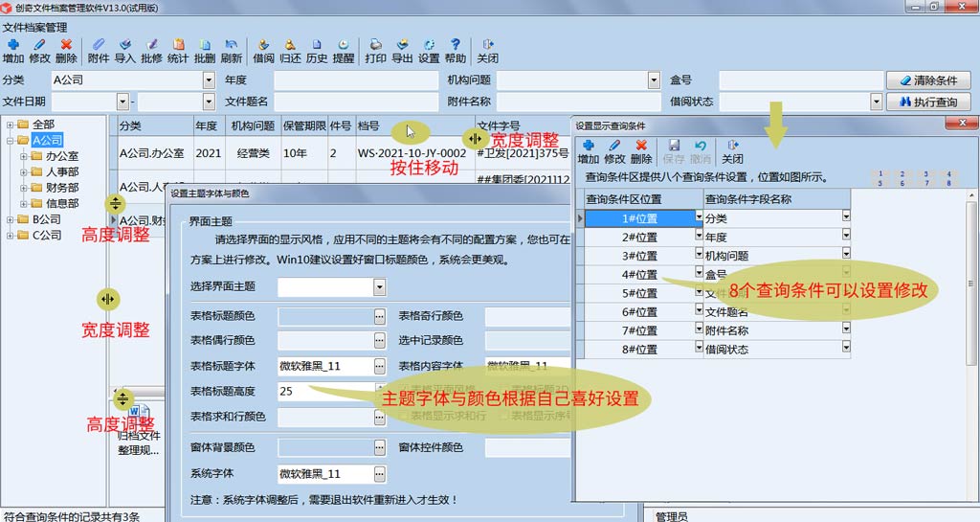Click the 盒号 input field
This screenshot has width=980, height=522.
pos(801,80)
